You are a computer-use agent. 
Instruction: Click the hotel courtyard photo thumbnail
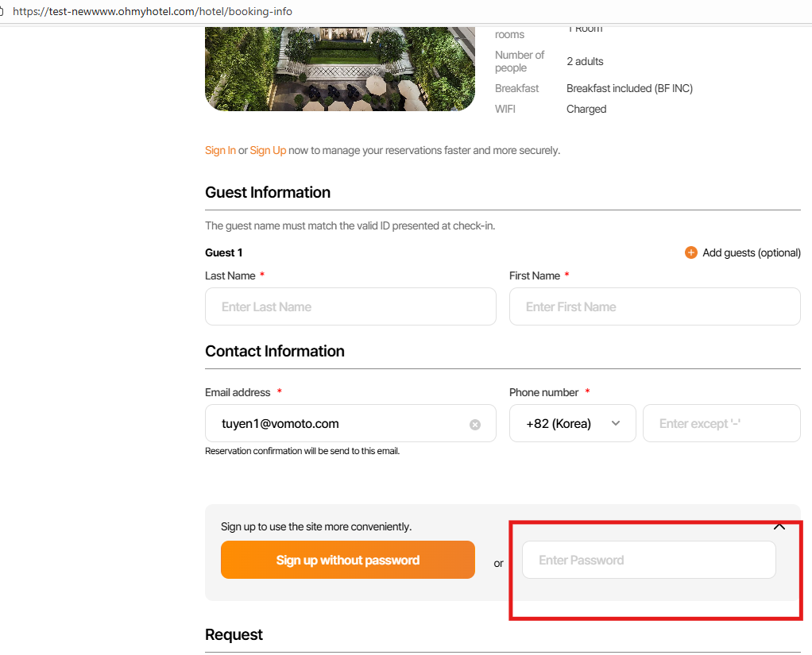click(339, 68)
